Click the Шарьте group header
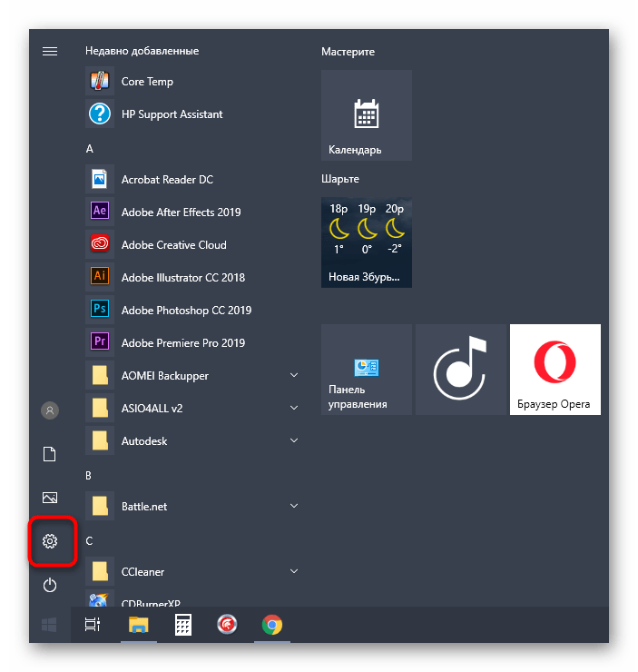Screen dimensions: 638x672 [340, 179]
